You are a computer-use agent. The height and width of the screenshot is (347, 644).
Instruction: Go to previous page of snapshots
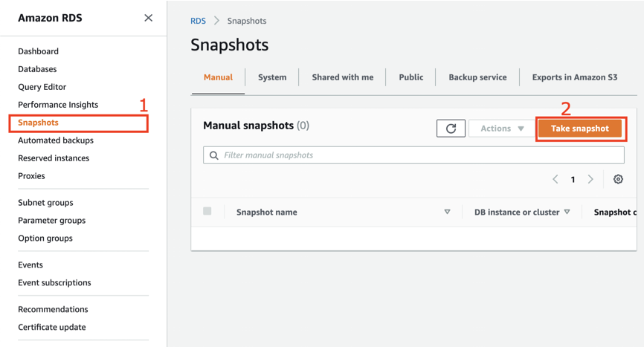point(556,179)
